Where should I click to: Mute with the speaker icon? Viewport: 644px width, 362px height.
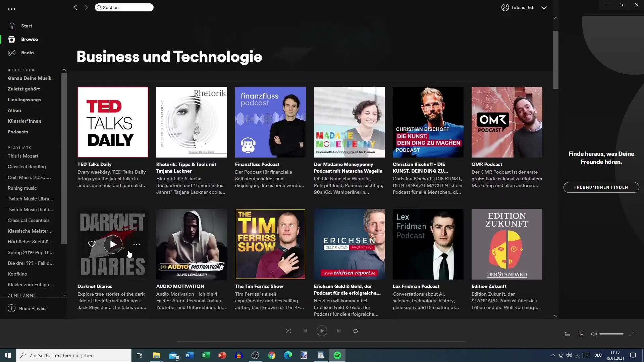594,334
